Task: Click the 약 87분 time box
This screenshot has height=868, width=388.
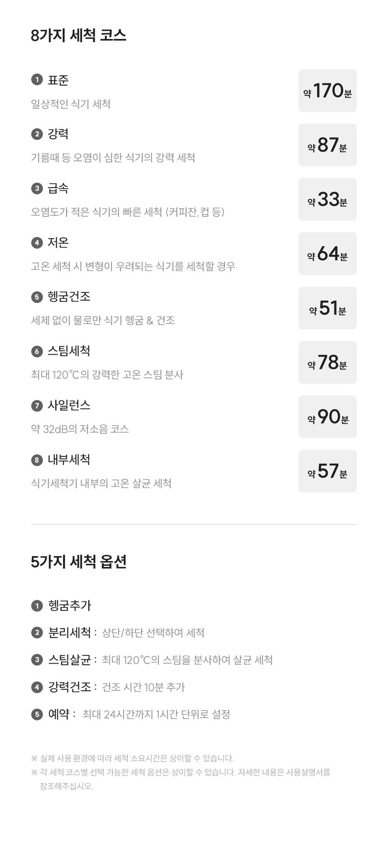Action: [328, 145]
